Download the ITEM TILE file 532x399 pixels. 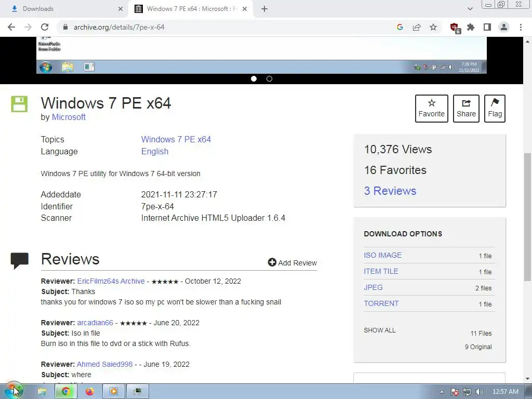click(381, 271)
